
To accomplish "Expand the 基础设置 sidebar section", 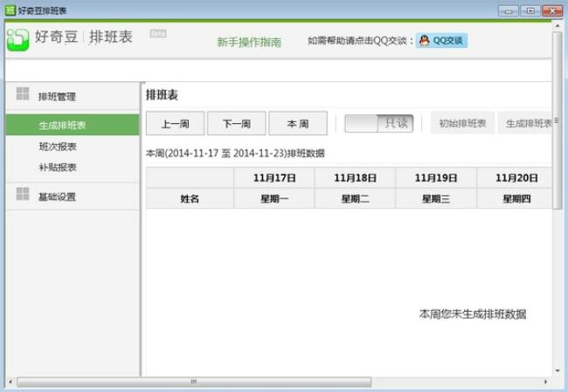I will (58, 196).
